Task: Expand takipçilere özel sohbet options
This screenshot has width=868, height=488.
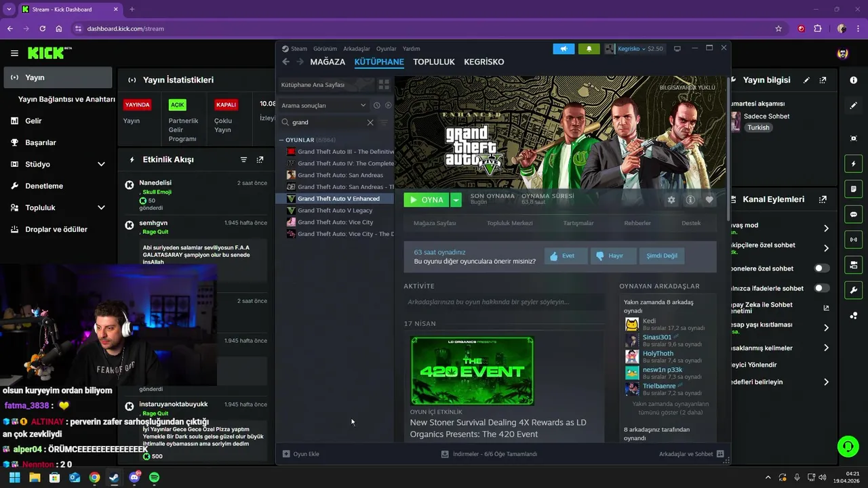Action: pos(826,248)
